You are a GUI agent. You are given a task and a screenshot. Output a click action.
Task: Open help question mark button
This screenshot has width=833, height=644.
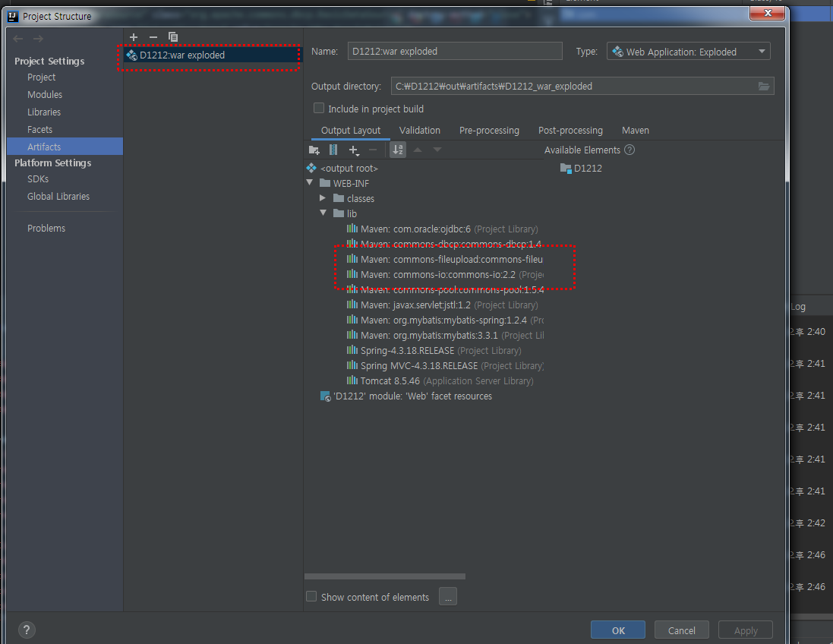(27, 630)
